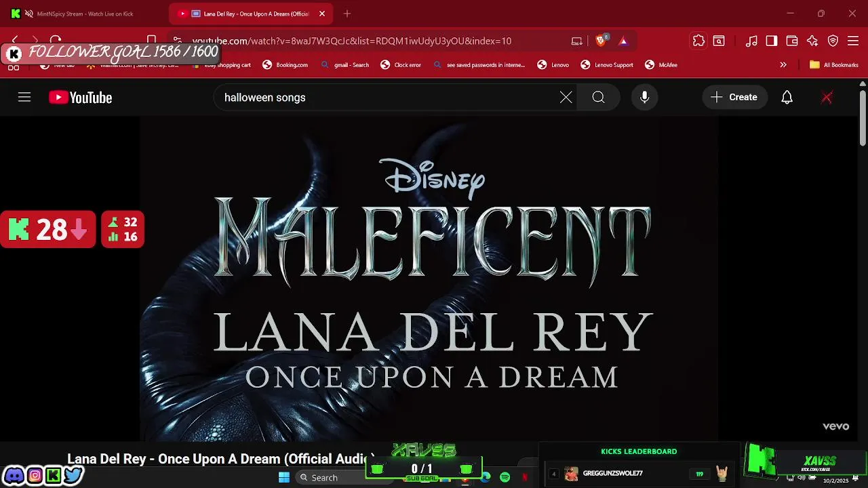Click the Create button on YouTube

point(734,98)
